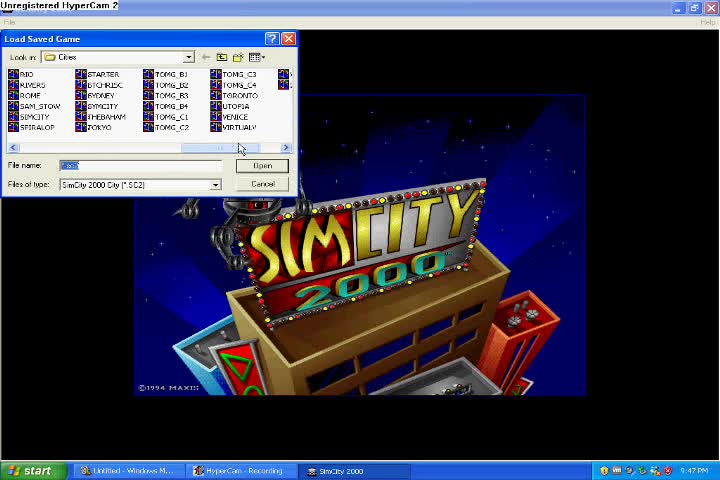Switch to Untitled Windows taskbar item

pos(127,471)
